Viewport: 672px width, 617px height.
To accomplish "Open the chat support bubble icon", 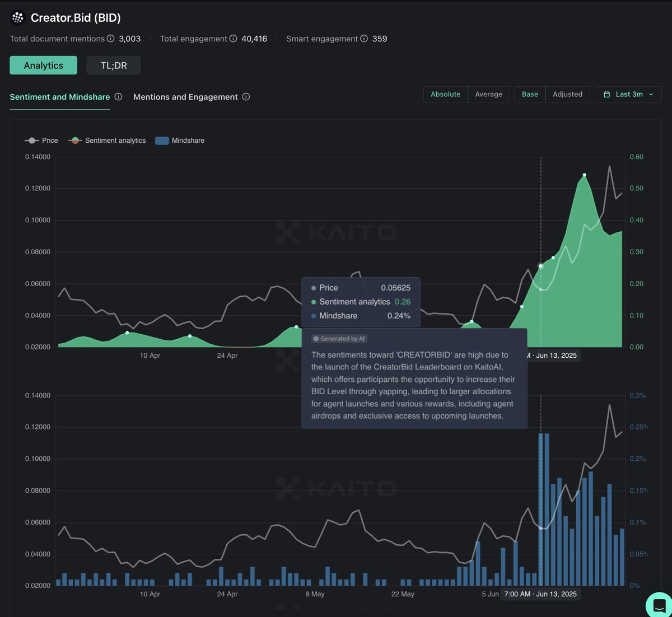I will [x=659, y=605].
